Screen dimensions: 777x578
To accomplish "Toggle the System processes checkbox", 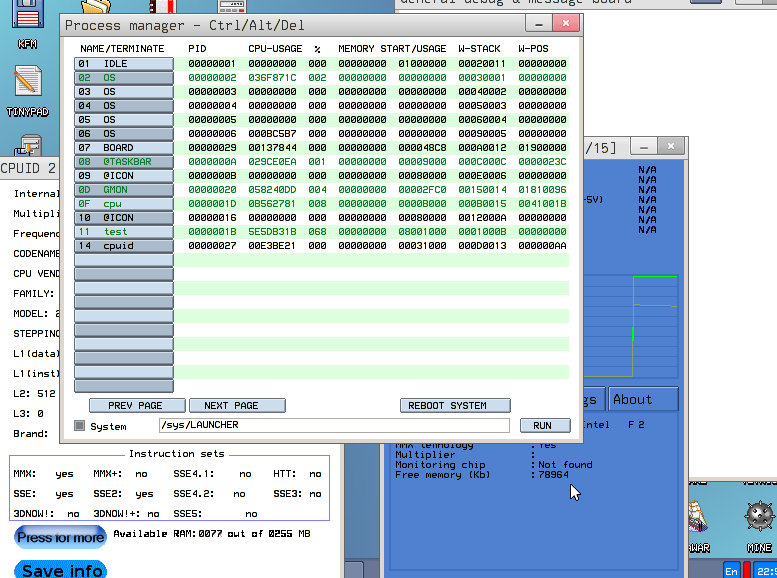I will [80, 425].
